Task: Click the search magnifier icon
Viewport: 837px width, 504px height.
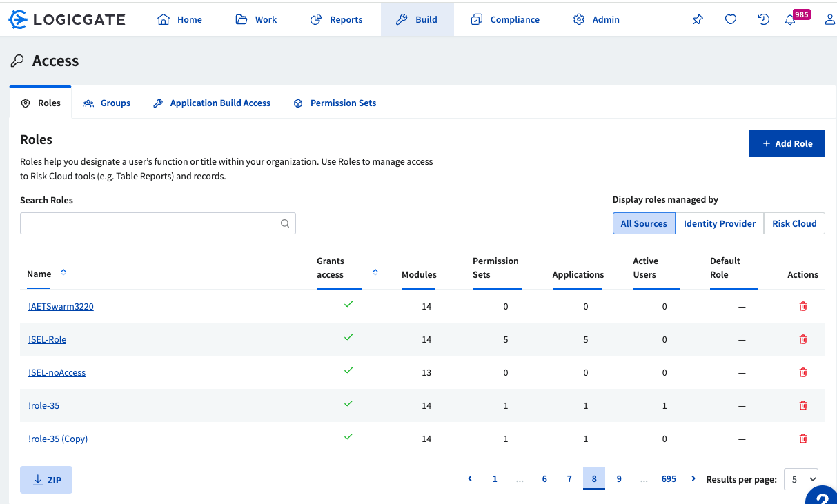Action: 285,223
